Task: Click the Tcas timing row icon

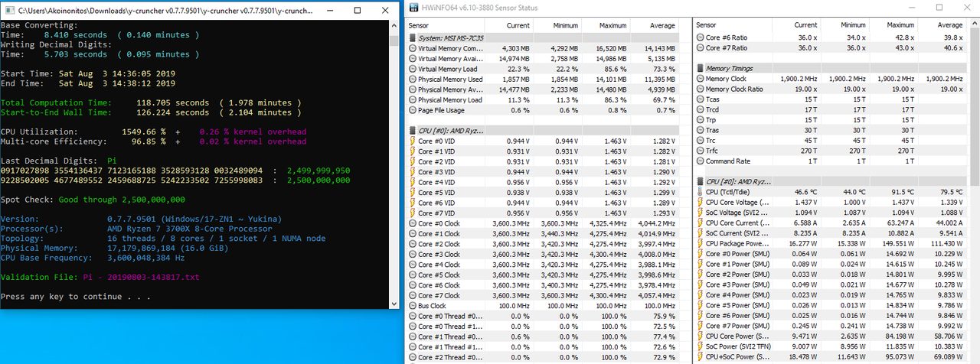Action: [700, 99]
